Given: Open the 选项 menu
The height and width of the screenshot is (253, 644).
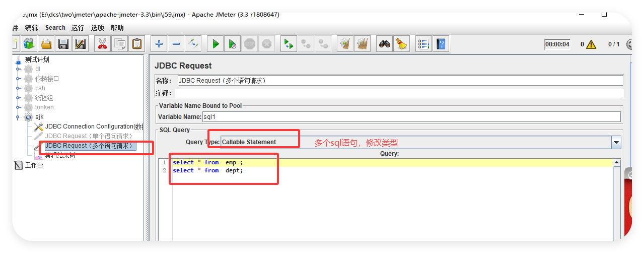Looking at the screenshot, I should pos(98,28).
